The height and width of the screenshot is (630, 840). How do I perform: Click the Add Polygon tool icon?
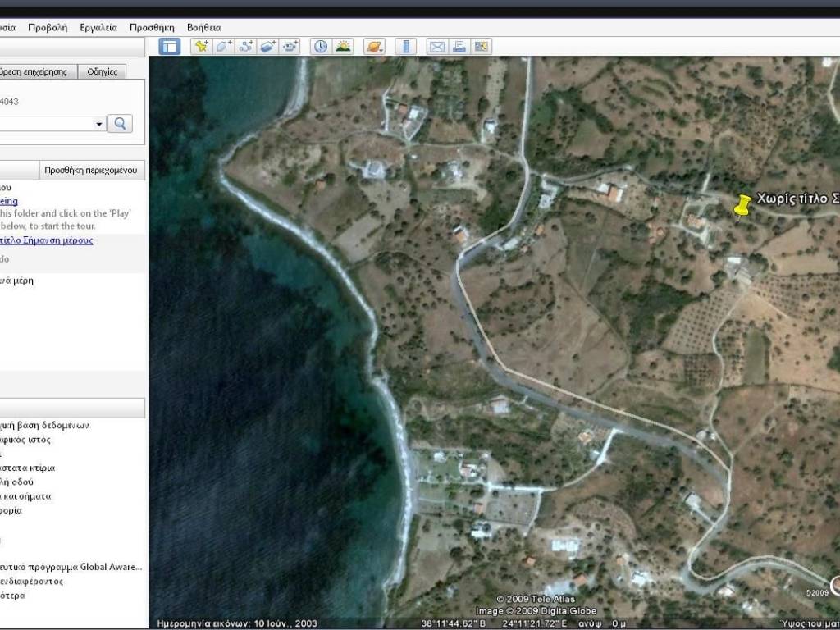click(x=223, y=47)
